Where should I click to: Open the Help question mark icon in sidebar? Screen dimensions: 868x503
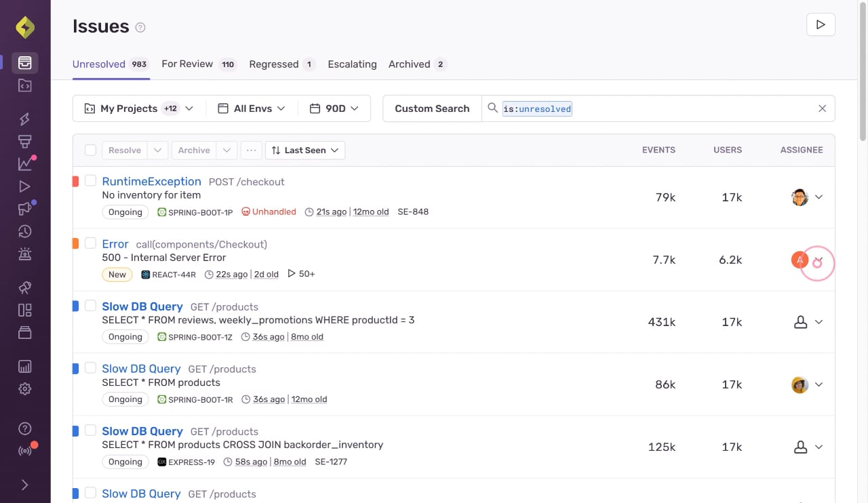[25, 428]
